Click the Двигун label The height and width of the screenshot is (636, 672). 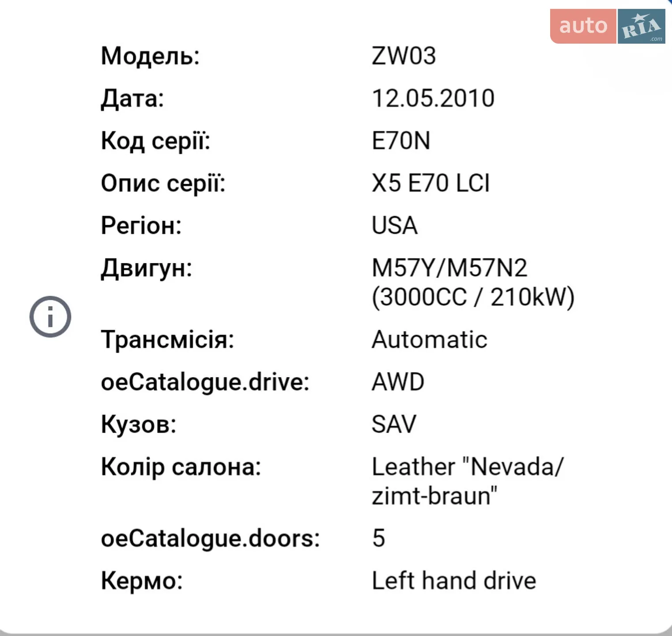147,268
